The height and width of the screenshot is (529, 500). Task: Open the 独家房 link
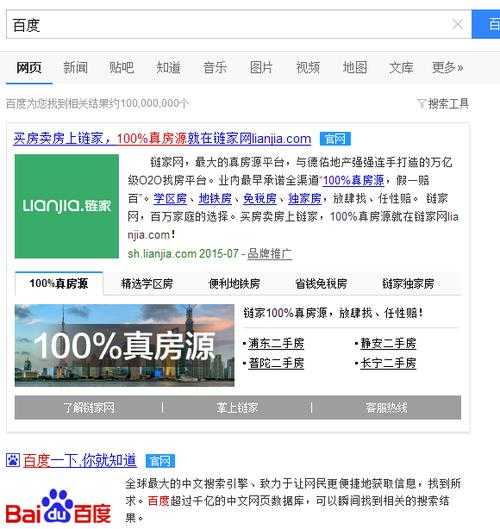(304, 198)
